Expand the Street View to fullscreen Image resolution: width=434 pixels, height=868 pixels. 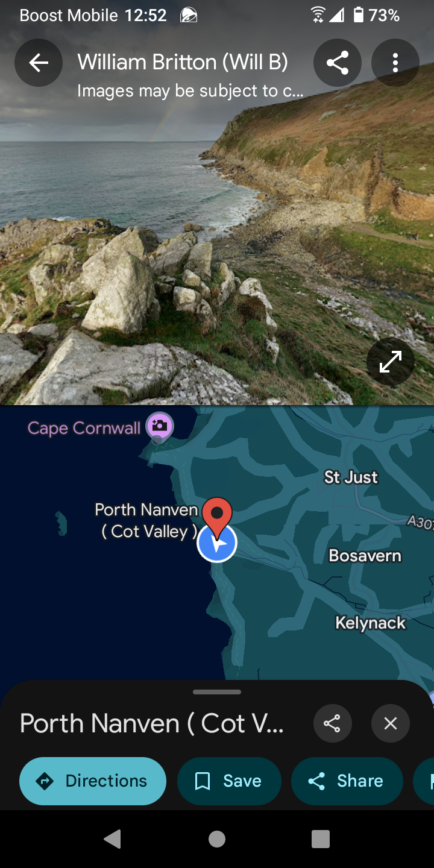tap(391, 362)
